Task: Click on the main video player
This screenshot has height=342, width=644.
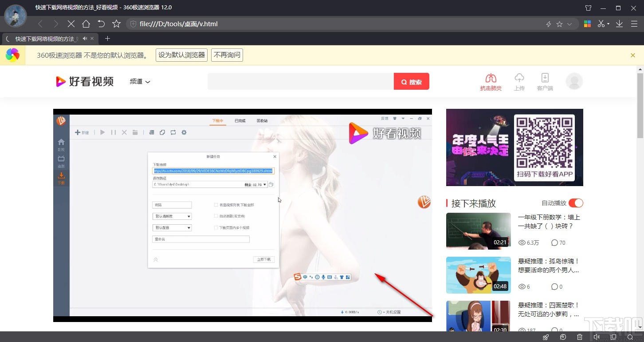Action: pyautogui.click(x=243, y=215)
